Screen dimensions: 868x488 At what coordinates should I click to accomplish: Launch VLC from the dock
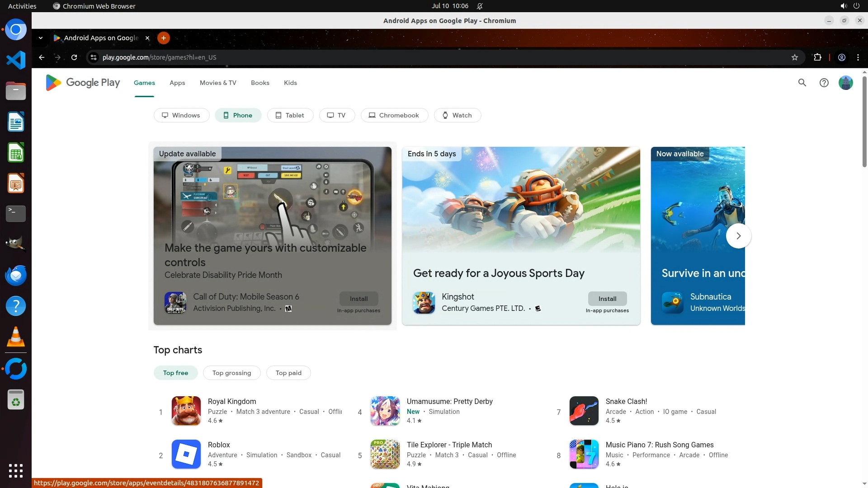(x=15, y=337)
